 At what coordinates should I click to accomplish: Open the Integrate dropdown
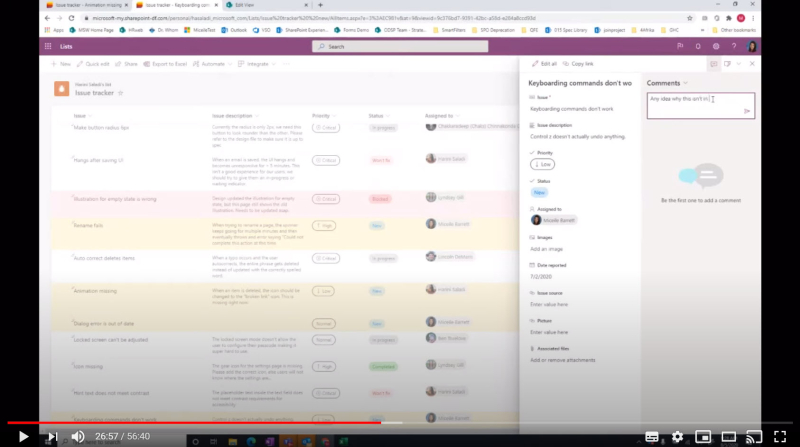tap(257, 64)
